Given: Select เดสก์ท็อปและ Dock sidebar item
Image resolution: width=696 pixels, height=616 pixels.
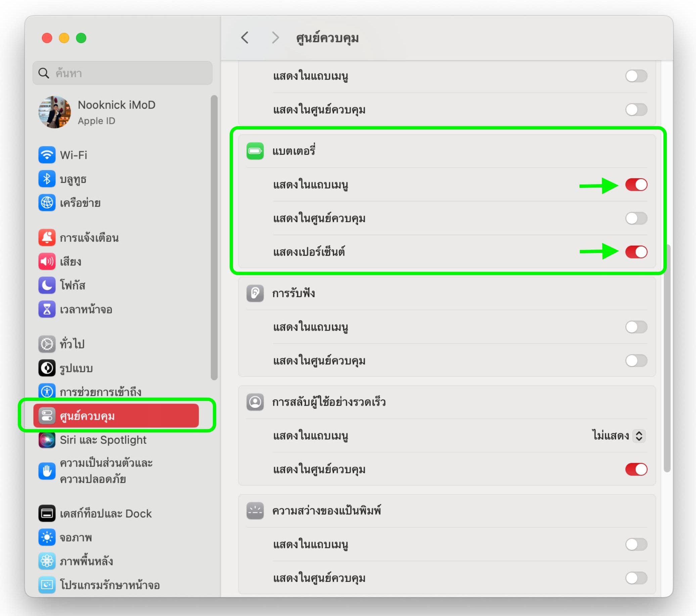Looking at the screenshot, I should pyautogui.click(x=105, y=513).
